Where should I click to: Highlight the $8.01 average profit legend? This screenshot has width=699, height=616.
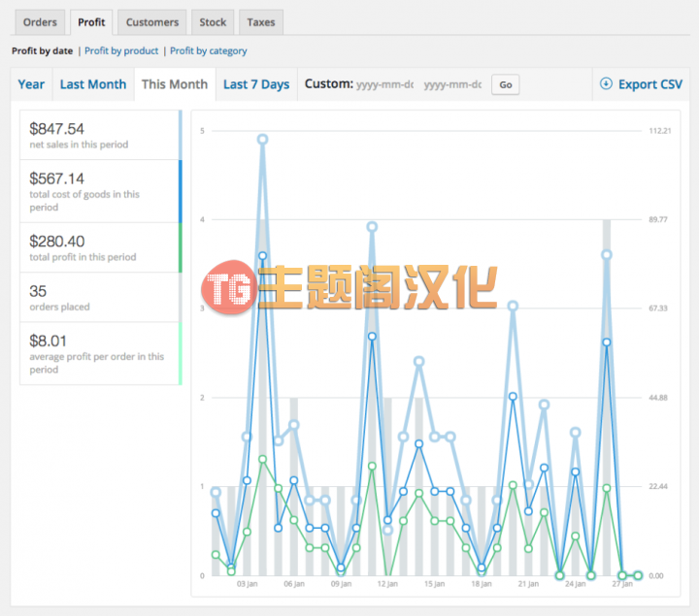click(x=101, y=354)
